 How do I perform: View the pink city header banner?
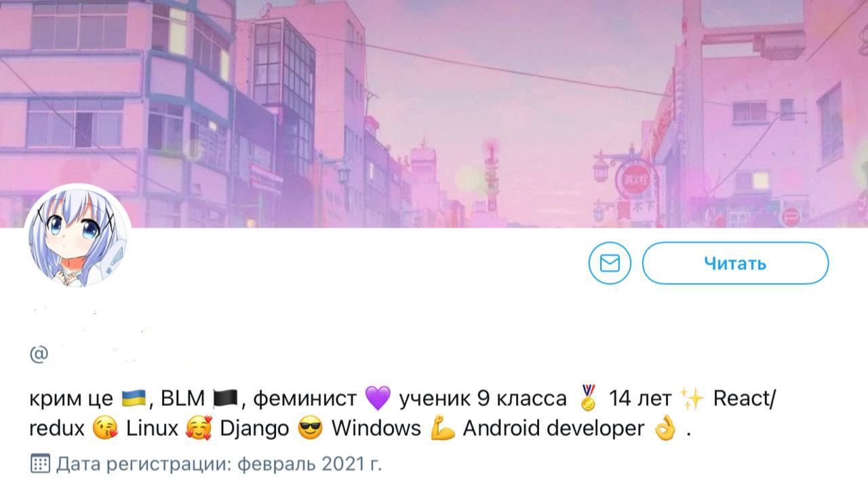point(434,113)
